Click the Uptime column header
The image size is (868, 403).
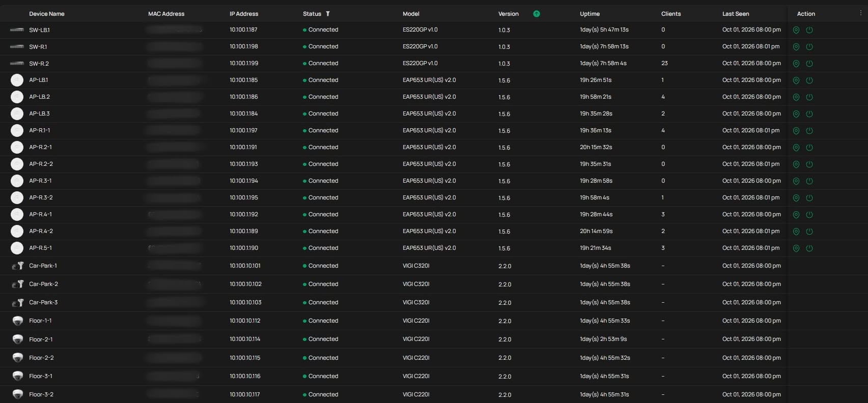coord(590,14)
